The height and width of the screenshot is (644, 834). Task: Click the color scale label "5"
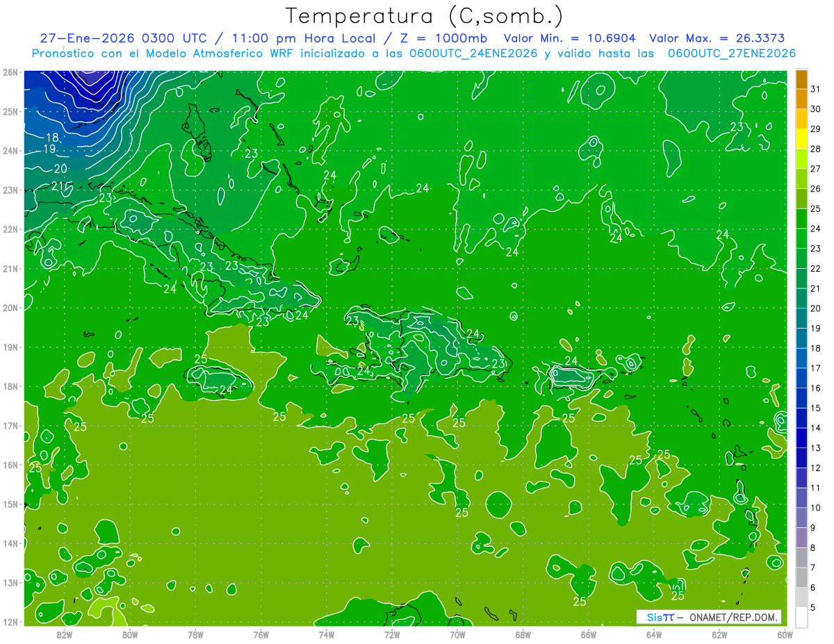click(813, 608)
